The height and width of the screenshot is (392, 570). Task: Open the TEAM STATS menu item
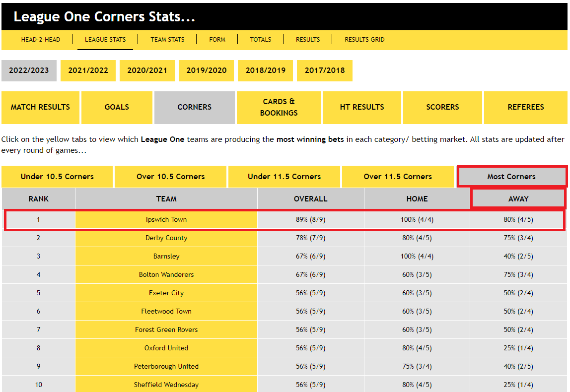tap(167, 40)
